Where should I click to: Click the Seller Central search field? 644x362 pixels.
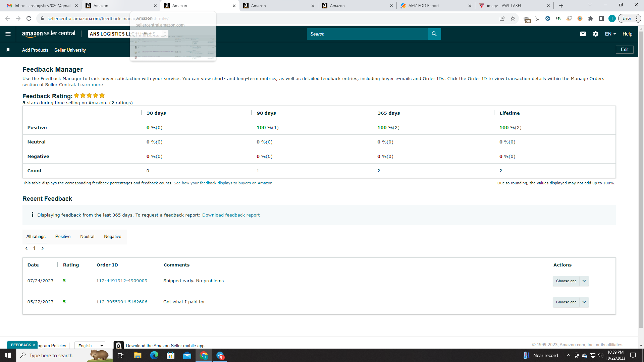pyautogui.click(x=367, y=34)
